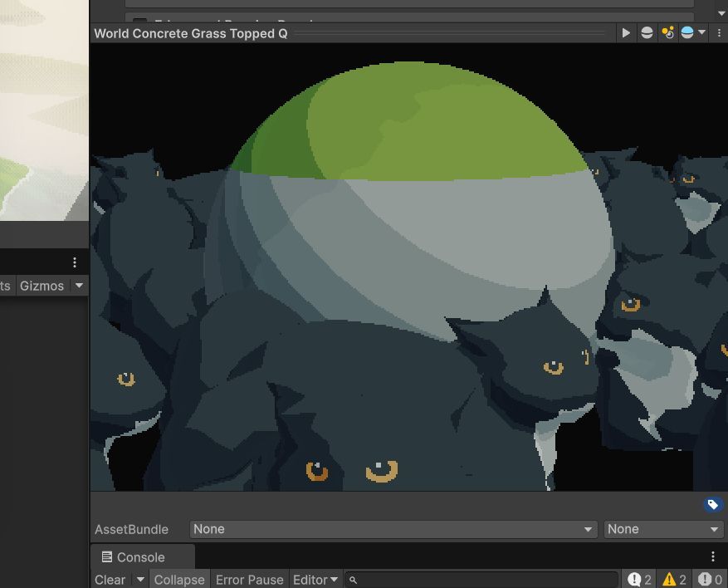Expand the reflection sphere dropdown arrow
The height and width of the screenshot is (588, 728).
(702, 33)
